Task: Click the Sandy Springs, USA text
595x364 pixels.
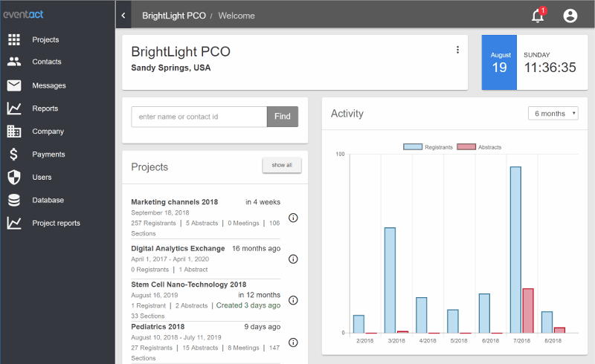Action: tap(171, 68)
